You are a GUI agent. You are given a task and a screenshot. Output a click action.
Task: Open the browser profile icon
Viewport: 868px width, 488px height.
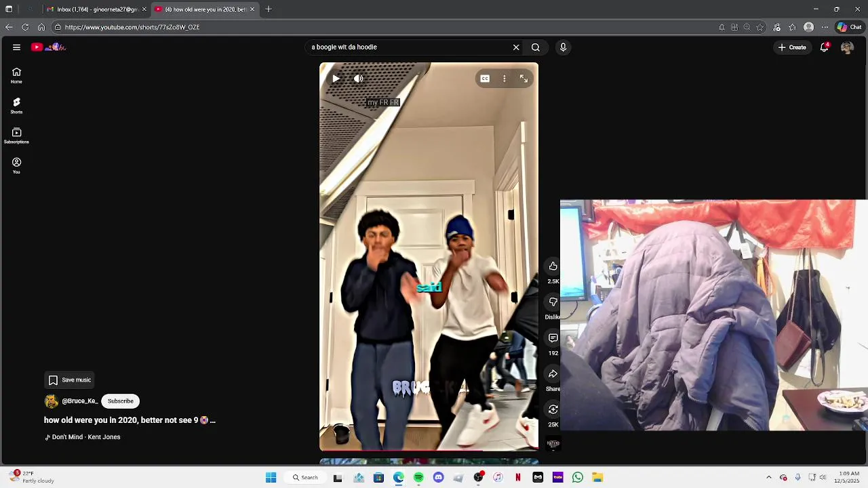click(x=808, y=27)
